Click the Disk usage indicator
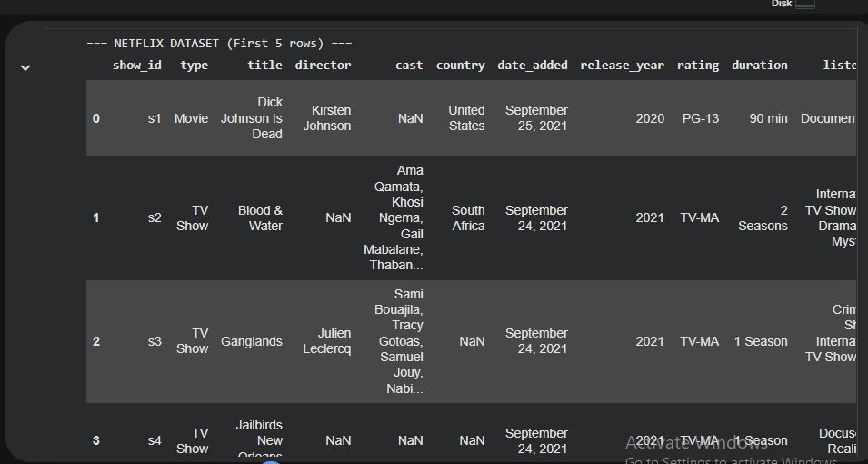868x464 pixels. (793, 4)
